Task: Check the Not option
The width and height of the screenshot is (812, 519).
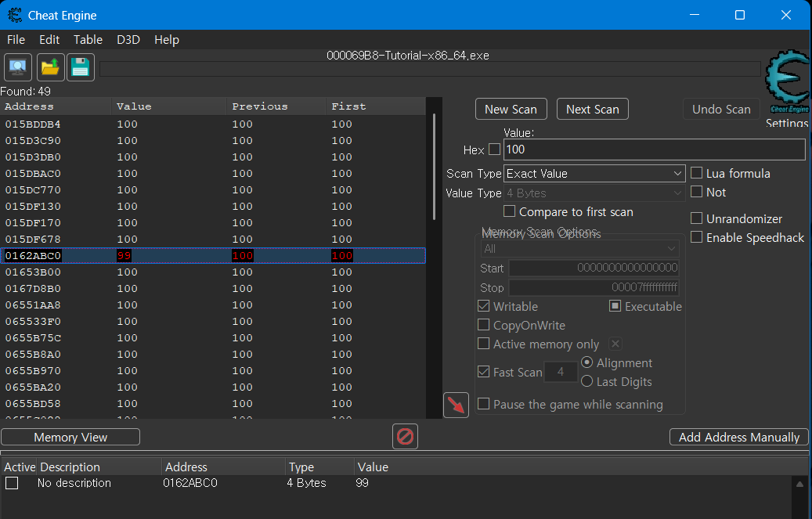Action: (x=697, y=192)
